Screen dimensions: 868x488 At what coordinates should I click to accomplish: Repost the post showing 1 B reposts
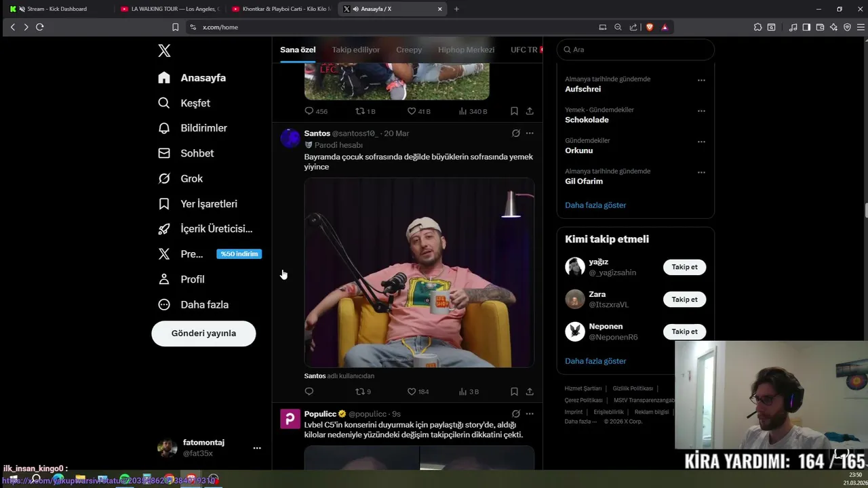tap(366, 111)
